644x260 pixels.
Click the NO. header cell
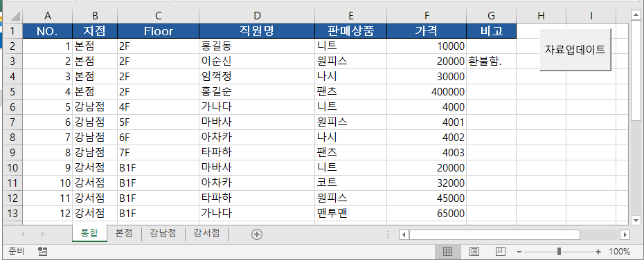click(x=48, y=30)
